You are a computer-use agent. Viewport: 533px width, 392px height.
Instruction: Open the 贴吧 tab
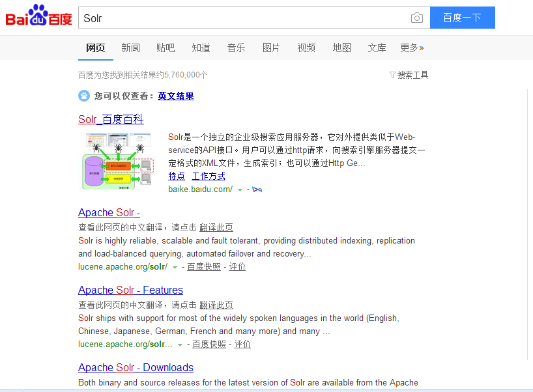pos(166,48)
